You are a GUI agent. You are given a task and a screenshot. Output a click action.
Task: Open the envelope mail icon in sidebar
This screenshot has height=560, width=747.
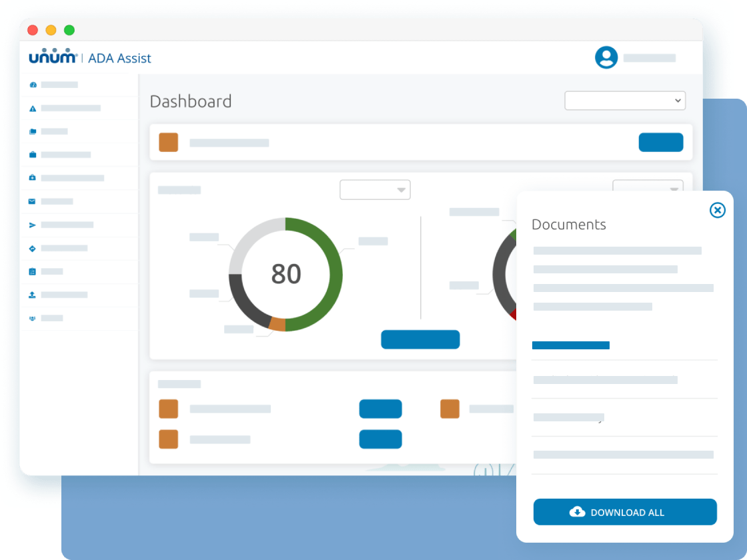(x=33, y=201)
